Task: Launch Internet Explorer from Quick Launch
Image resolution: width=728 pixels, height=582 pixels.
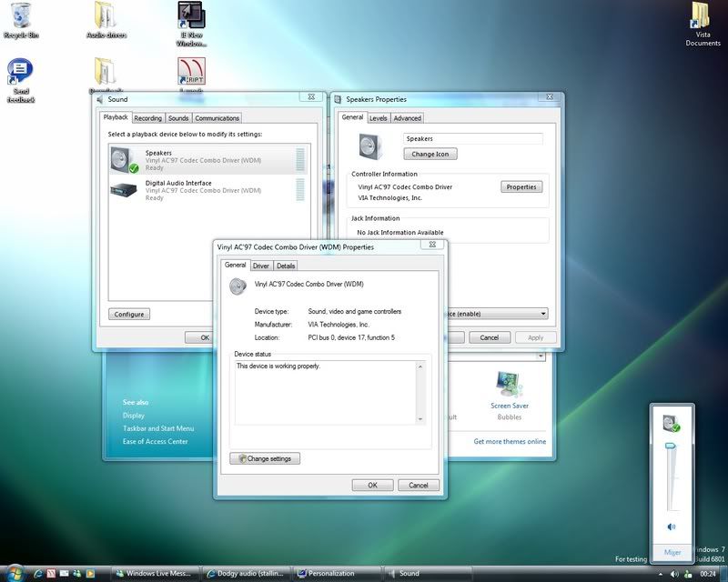Action: pos(38,574)
